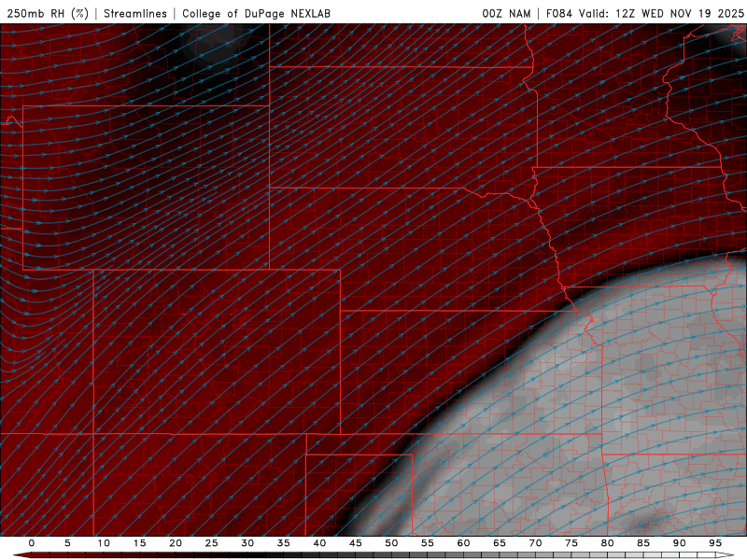The width and height of the screenshot is (747, 560).
Task: Click the 25 label on the color scale
Action: pyautogui.click(x=212, y=543)
